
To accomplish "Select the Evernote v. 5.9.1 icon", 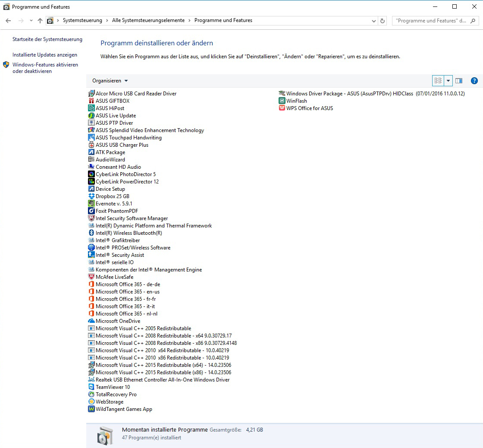I will click(91, 204).
